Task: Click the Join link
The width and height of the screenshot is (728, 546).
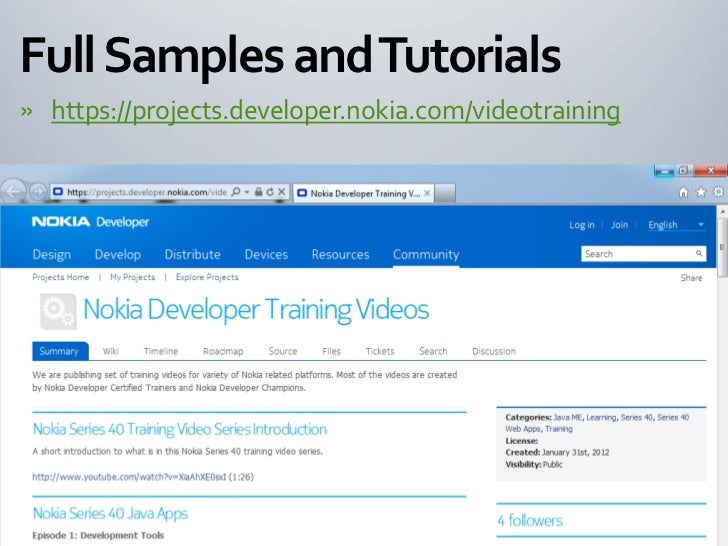Action: 619,225
